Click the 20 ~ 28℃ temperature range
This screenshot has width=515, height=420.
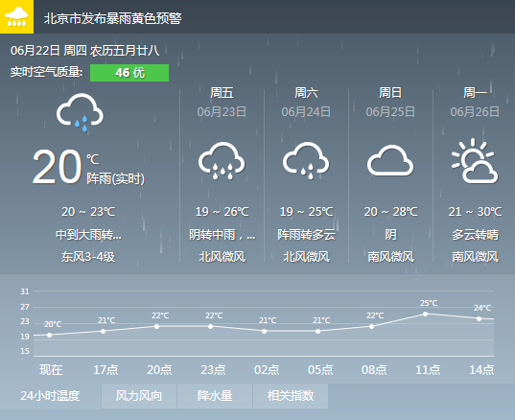pyautogui.click(x=390, y=212)
